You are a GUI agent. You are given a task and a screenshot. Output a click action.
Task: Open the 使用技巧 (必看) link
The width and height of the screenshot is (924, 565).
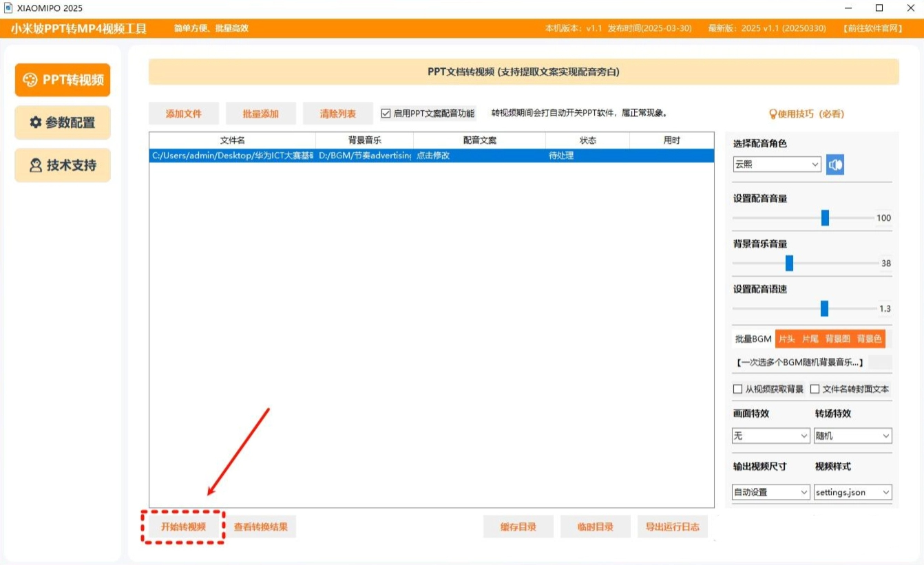(806, 114)
